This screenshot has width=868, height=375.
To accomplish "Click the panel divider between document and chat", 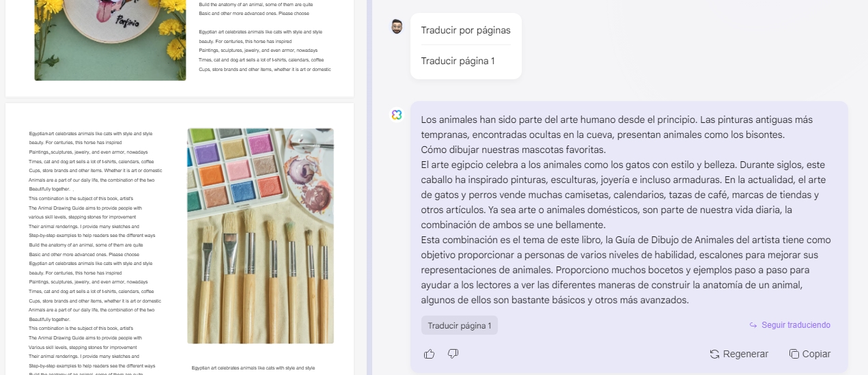I will tap(369, 187).
